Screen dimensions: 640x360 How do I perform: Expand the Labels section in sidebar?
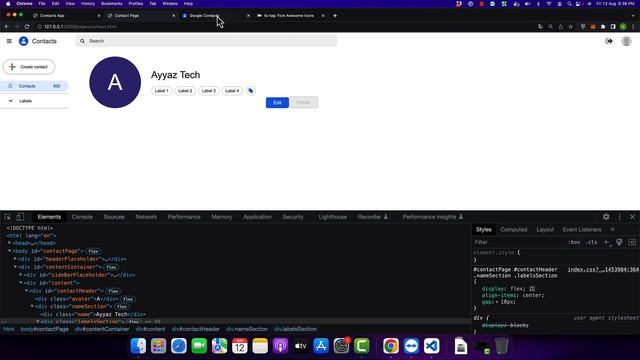11,101
